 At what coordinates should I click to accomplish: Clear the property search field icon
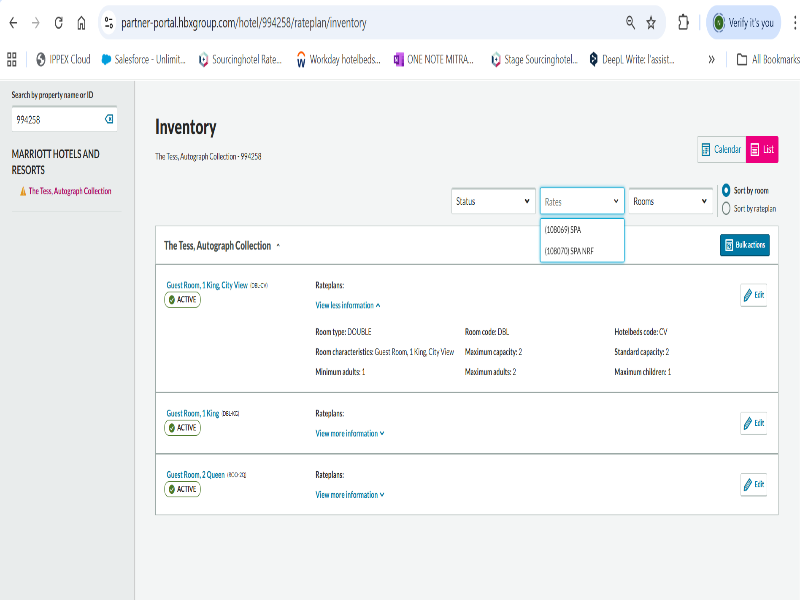click(109, 119)
